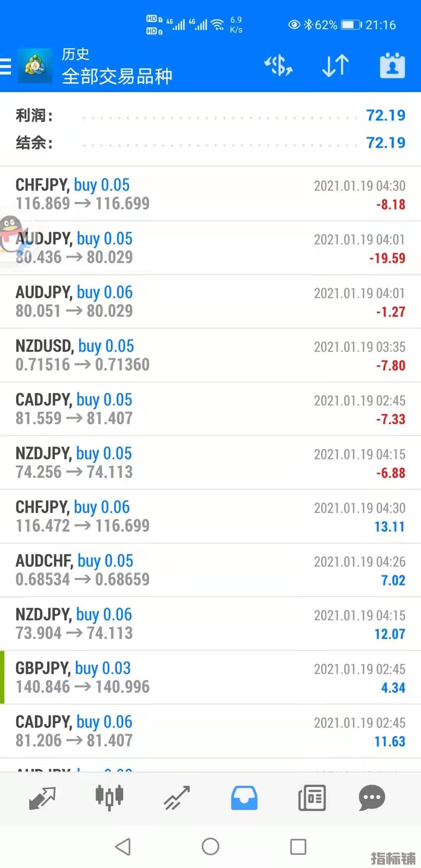Go to the Trade trend-line tab
The height and width of the screenshot is (868, 421).
click(177, 798)
